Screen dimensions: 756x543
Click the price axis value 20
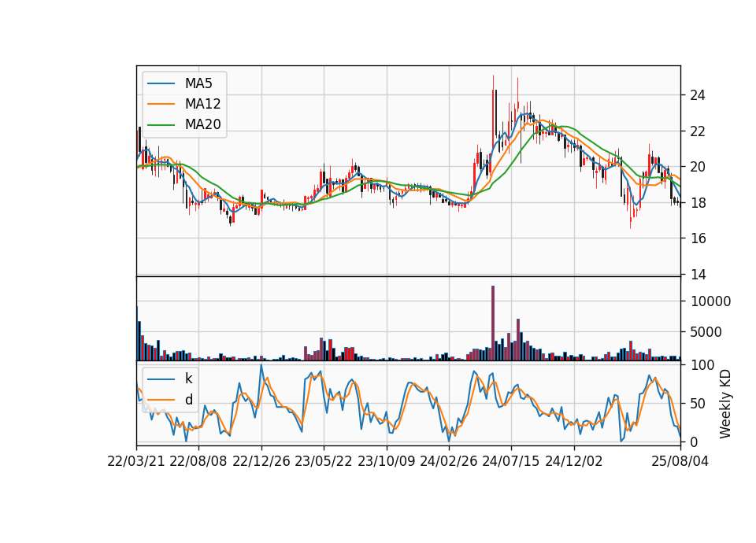click(x=698, y=167)
